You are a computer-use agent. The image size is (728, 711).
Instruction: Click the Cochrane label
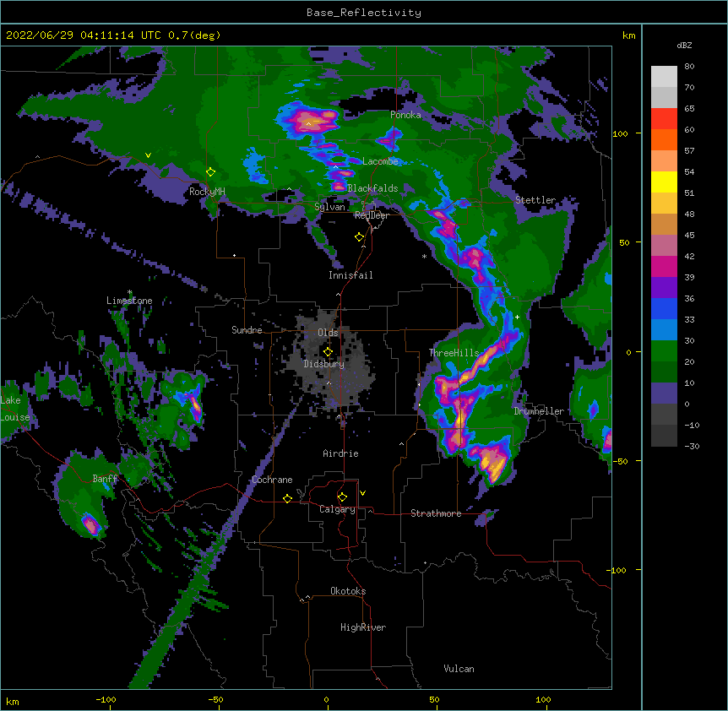coord(272,480)
